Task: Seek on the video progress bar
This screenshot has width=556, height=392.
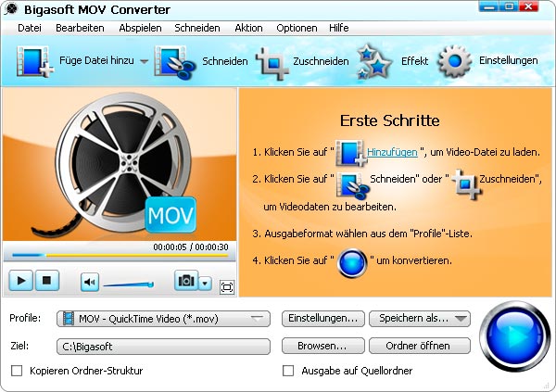Action: click(120, 255)
